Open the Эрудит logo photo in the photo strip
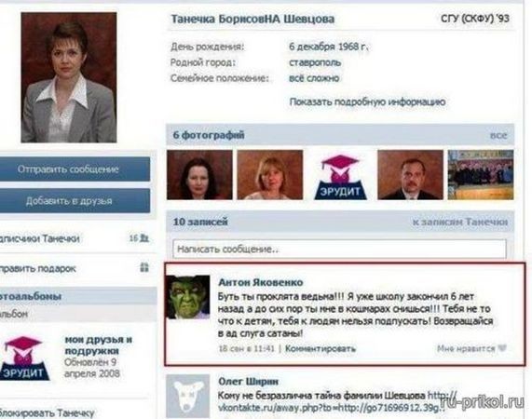The width and height of the screenshot is (532, 419). (x=340, y=176)
